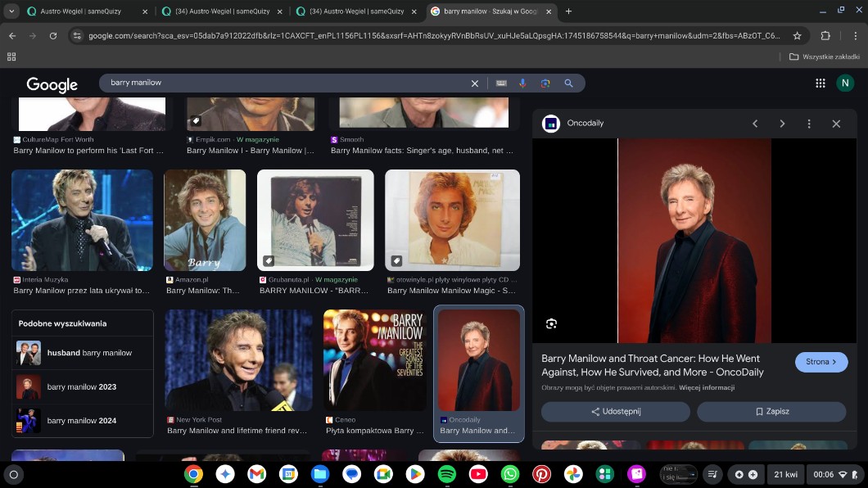Open Google Lens image search icon
This screenshot has height=488, width=868.
pos(545,83)
